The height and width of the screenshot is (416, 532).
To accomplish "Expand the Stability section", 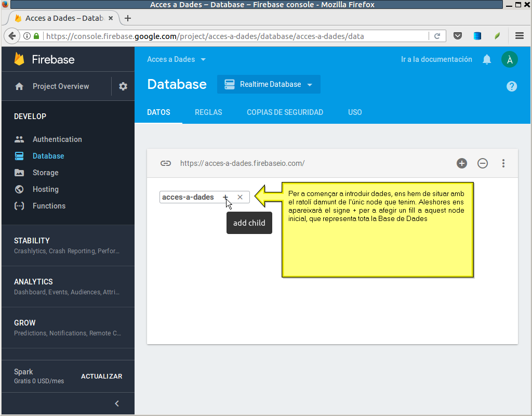I will 68,245.
